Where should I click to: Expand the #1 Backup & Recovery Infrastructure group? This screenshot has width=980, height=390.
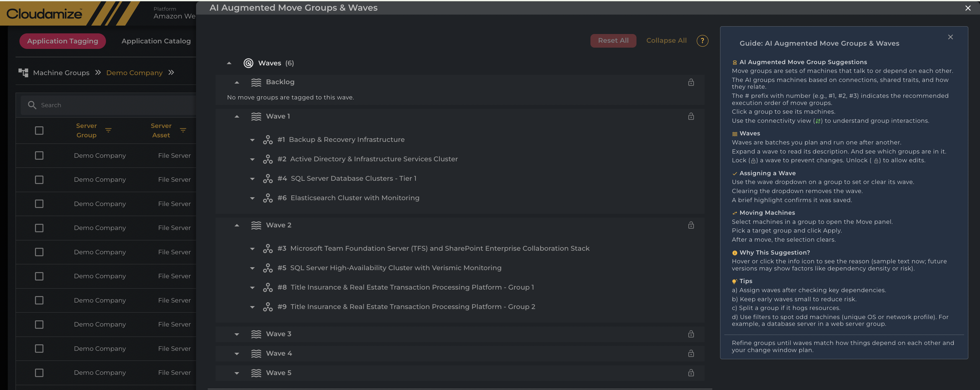click(252, 140)
